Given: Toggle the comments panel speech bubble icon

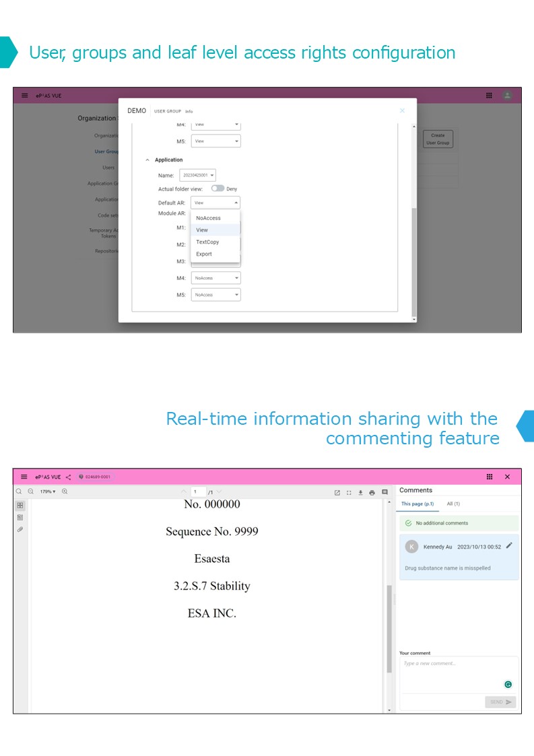Looking at the screenshot, I should coord(385,493).
